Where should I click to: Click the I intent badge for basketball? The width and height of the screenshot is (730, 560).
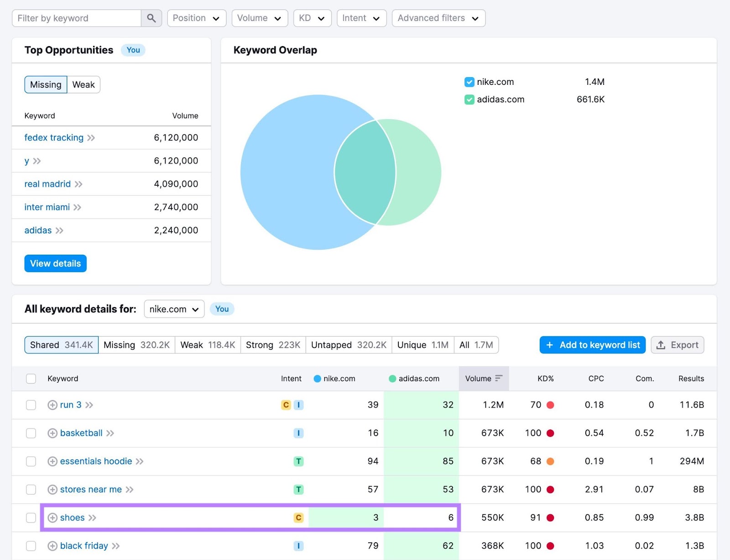298,433
